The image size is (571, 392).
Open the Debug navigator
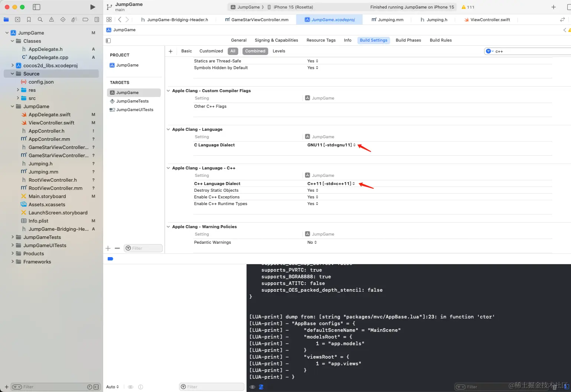pos(74,20)
